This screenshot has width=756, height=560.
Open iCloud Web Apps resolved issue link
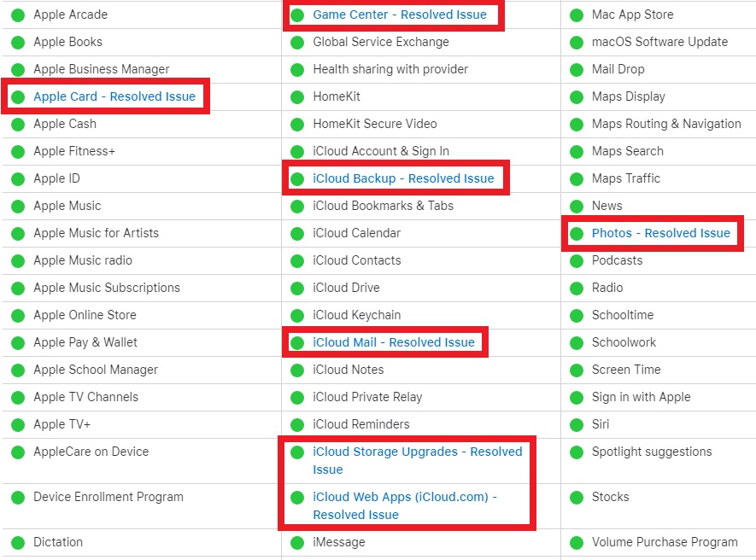(x=405, y=506)
